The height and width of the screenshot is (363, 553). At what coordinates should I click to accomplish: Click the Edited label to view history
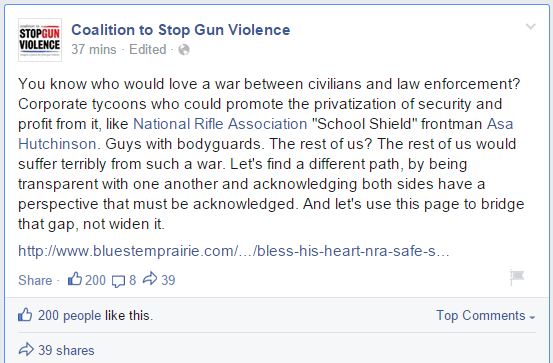point(148,49)
